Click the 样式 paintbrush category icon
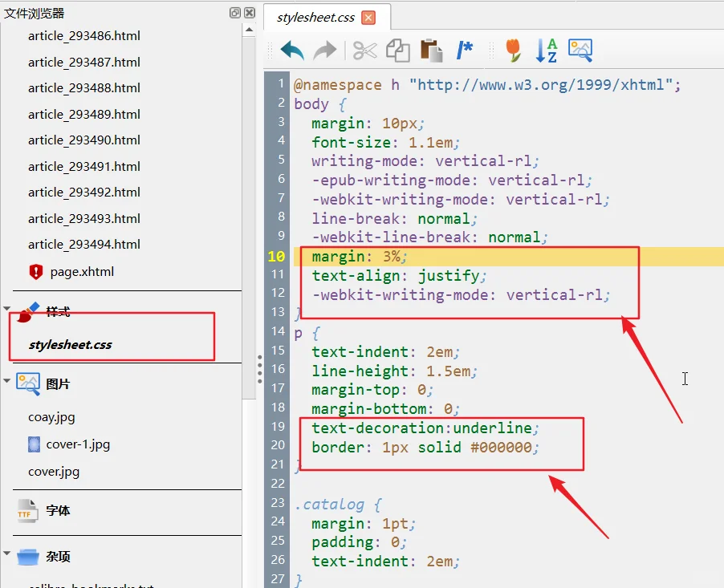 pyautogui.click(x=28, y=312)
